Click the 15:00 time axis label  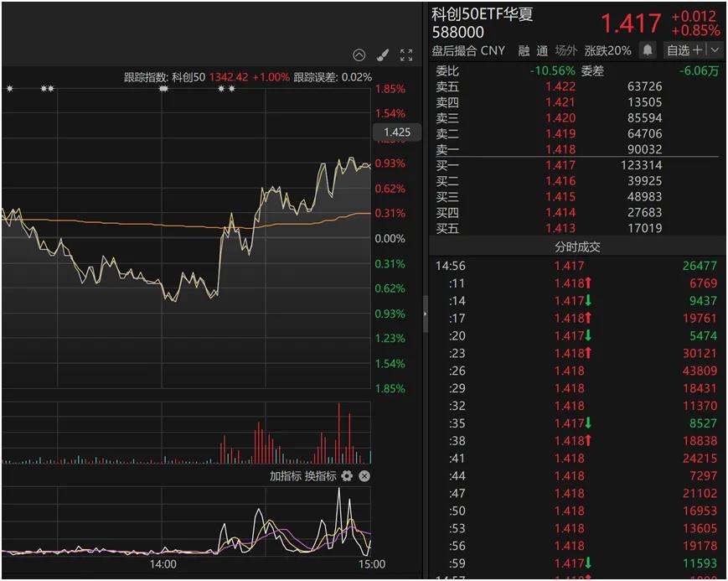pos(372,564)
